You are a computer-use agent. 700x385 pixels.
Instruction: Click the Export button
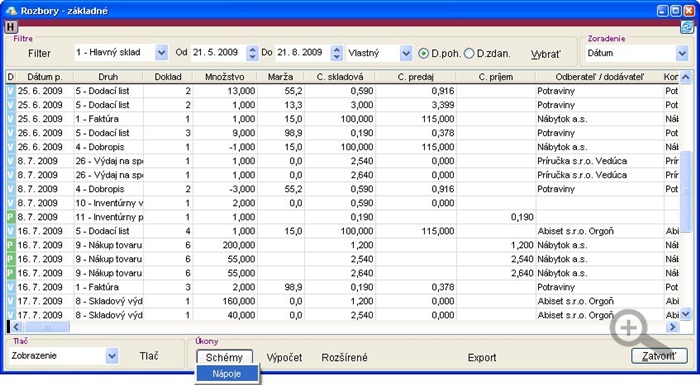click(x=482, y=357)
